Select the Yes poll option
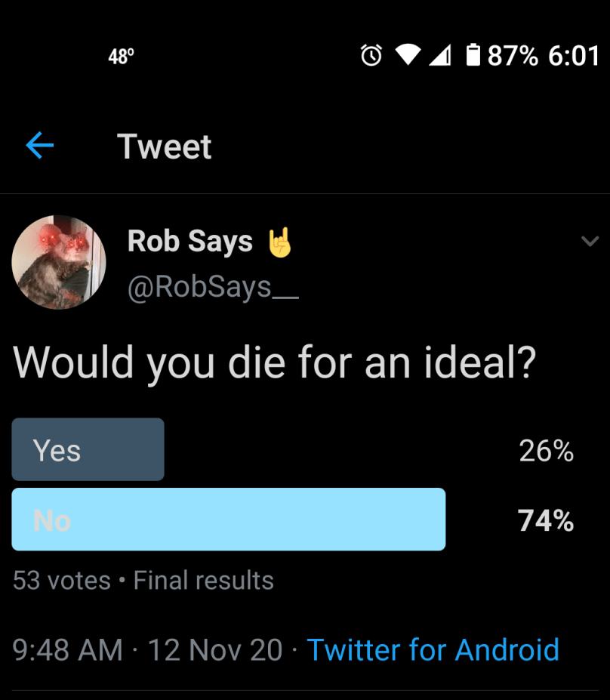This screenshot has width=610, height=700. (x=88, y=449)
